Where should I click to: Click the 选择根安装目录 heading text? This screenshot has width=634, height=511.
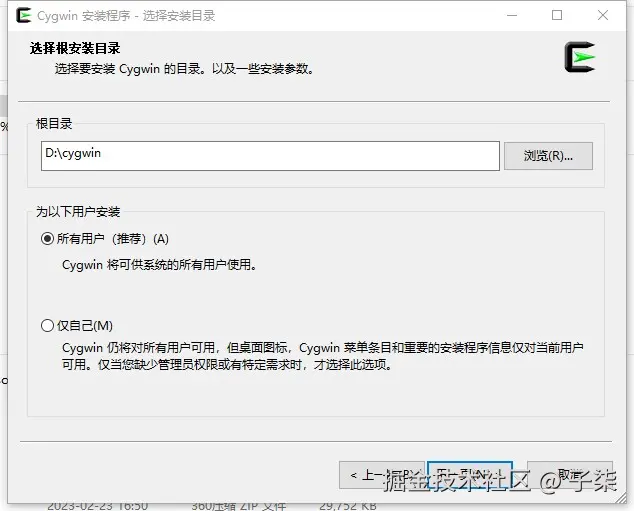(75, 48)
